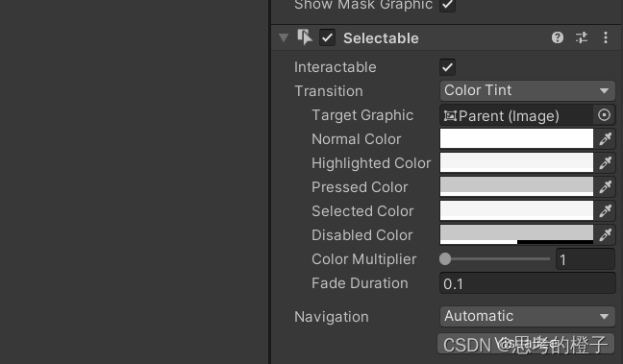Open Target Graphic object picker
Viewport: 623px width, 364px height.
(604, 115)
